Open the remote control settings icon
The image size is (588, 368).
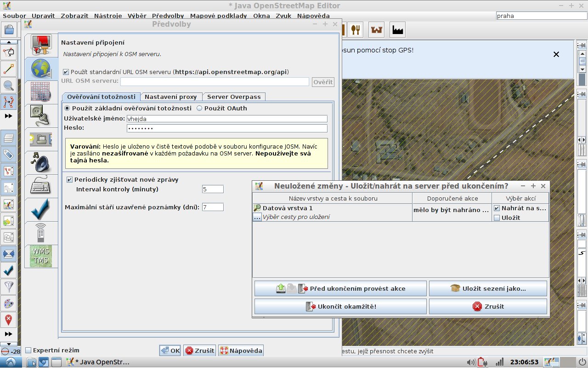(x=41, y=233)
